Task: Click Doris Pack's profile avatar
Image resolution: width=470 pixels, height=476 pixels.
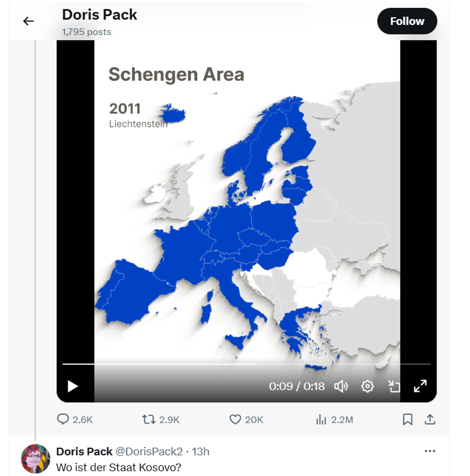Action: (35, 459)
